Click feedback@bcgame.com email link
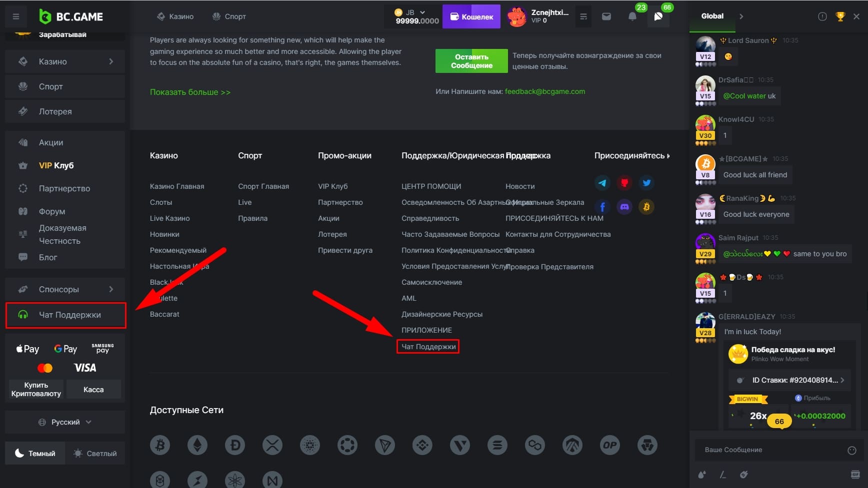Image resolution: width=868 pixels, height=488 pixels. point(545,91)
